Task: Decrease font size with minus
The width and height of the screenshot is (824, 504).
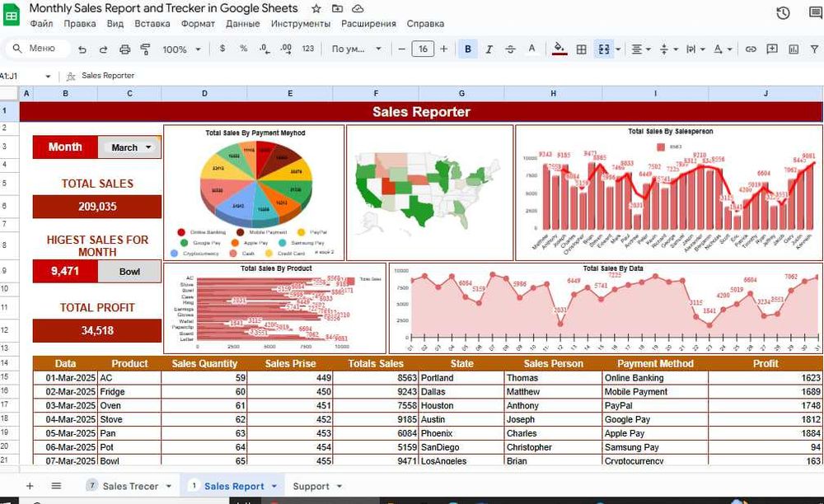Action: point(401,49)
